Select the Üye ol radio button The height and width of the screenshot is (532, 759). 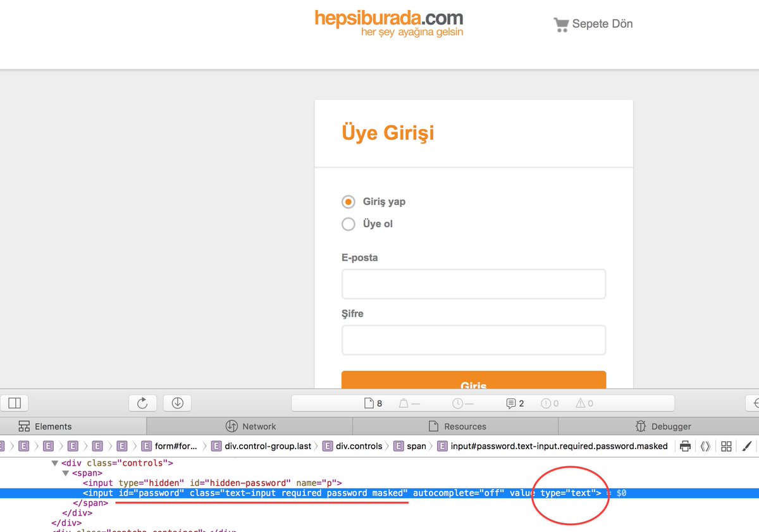click(x=348, y=224)
